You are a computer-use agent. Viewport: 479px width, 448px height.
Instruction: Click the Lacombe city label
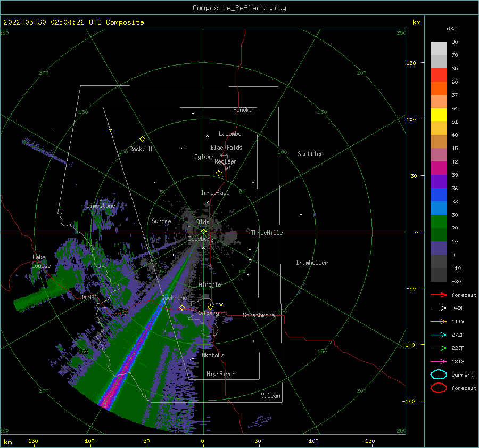coord(230,134)
